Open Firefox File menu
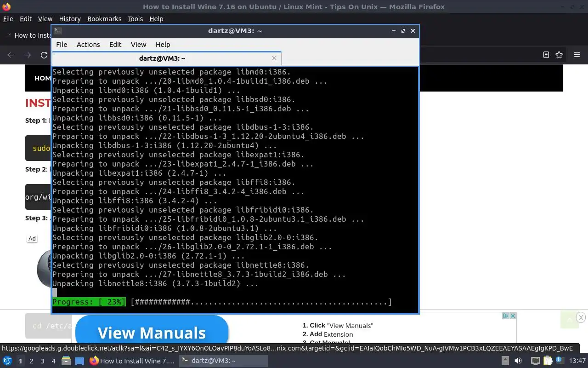The image size is (588, 368). point(8,19)
